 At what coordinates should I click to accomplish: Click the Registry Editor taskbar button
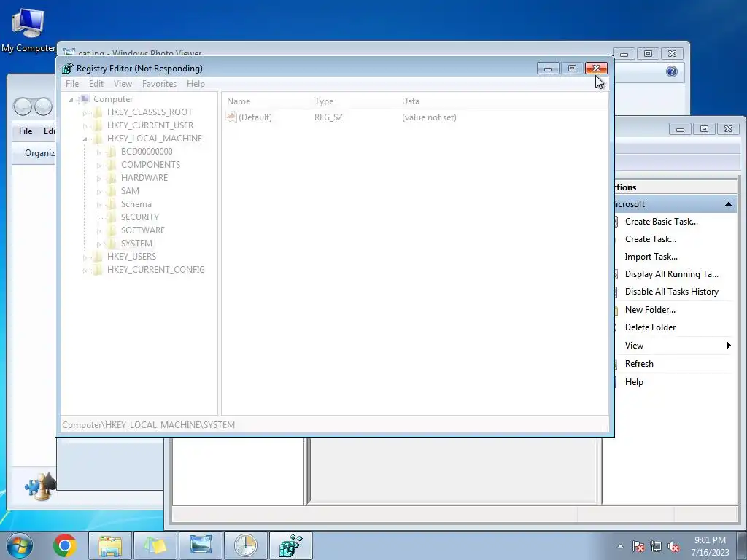pos(291,545)
